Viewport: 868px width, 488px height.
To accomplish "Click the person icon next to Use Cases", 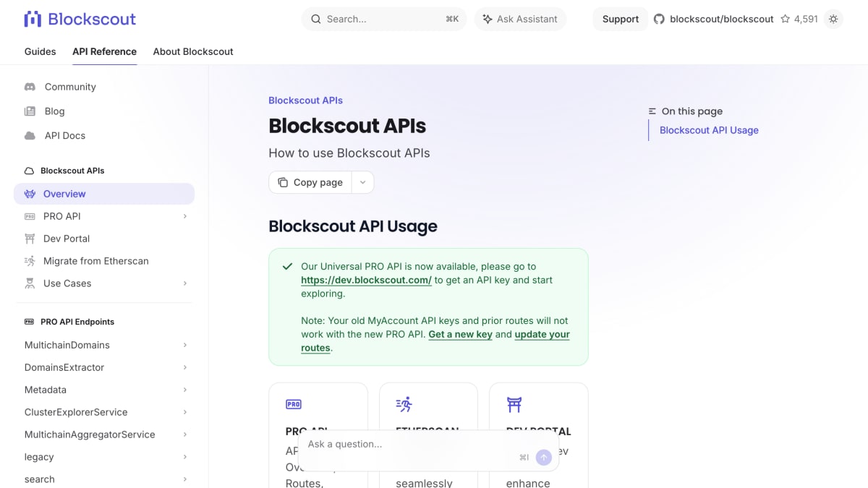I will (30, 283).
